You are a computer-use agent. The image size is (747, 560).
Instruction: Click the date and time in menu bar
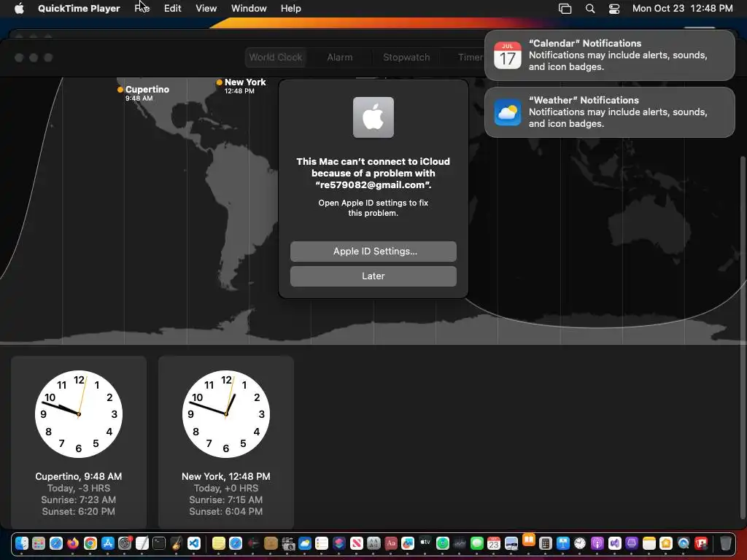pos(682,8)
